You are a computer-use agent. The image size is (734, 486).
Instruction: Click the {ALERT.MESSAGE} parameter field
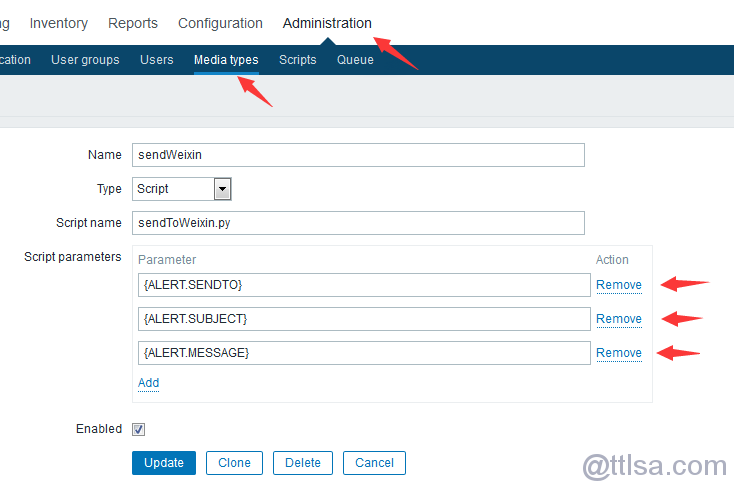point(364,353)
